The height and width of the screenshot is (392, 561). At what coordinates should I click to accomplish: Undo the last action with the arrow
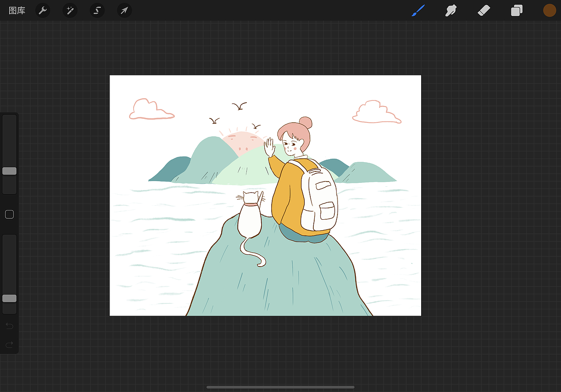coord(9,326)
